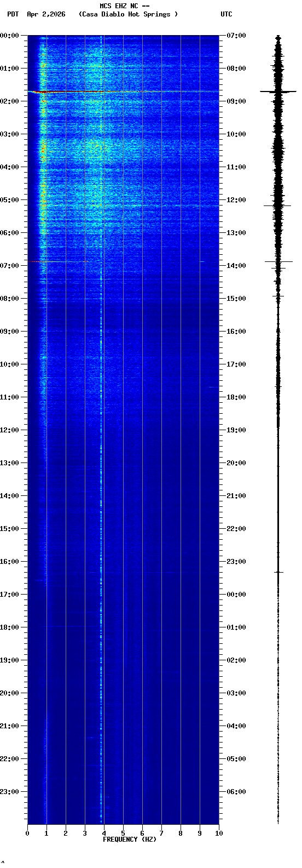Click the '06:00' PDT time label
Image resolution: width=302 pixels, height=868 pixels.
[9, 233]
